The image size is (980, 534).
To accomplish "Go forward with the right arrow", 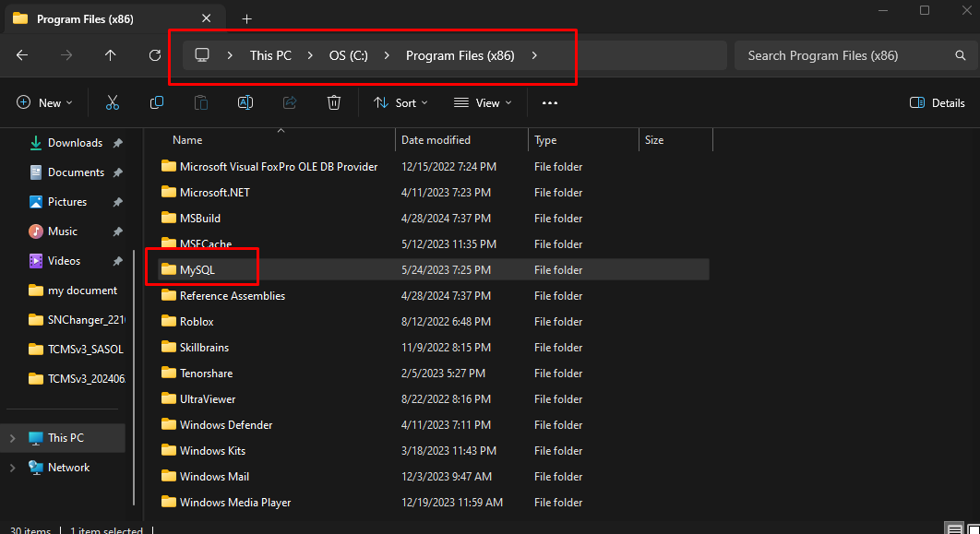I will [x=66, y=55].
